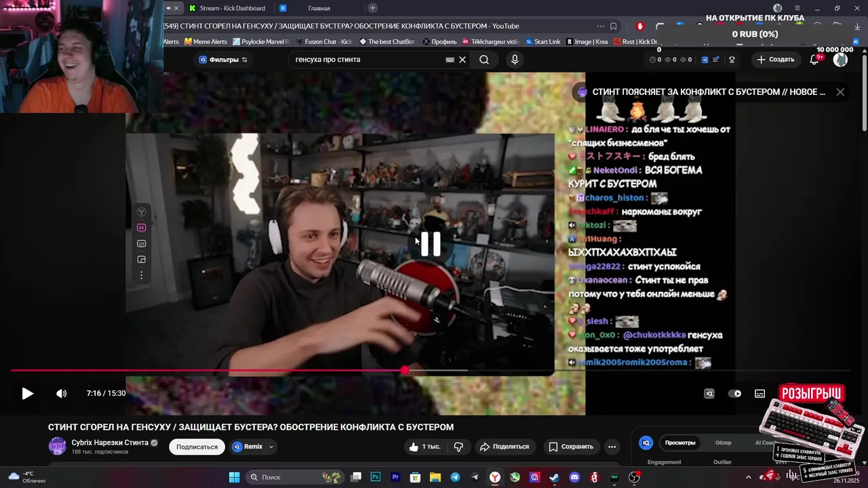868x488 pixels.
Task: Open the Psylocke Marvel bookmark
Action: [261, 41]
